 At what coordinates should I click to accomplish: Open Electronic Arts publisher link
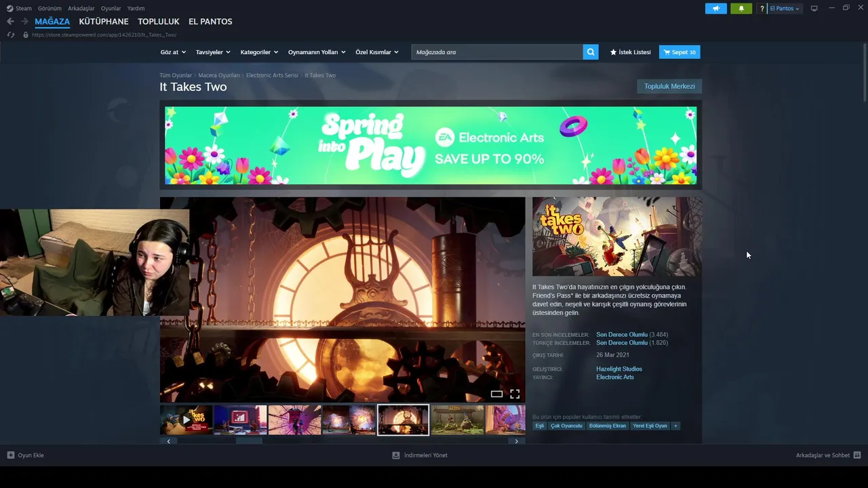click(615, 377)
